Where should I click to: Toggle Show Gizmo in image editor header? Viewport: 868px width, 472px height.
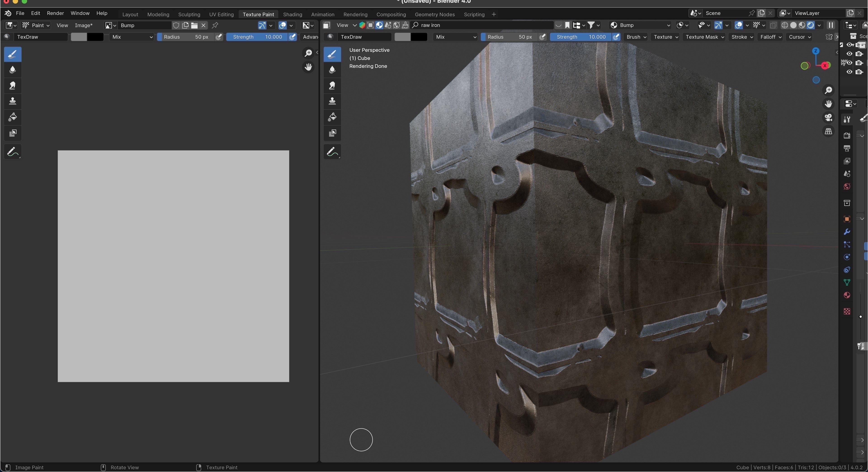coord(262,25)
